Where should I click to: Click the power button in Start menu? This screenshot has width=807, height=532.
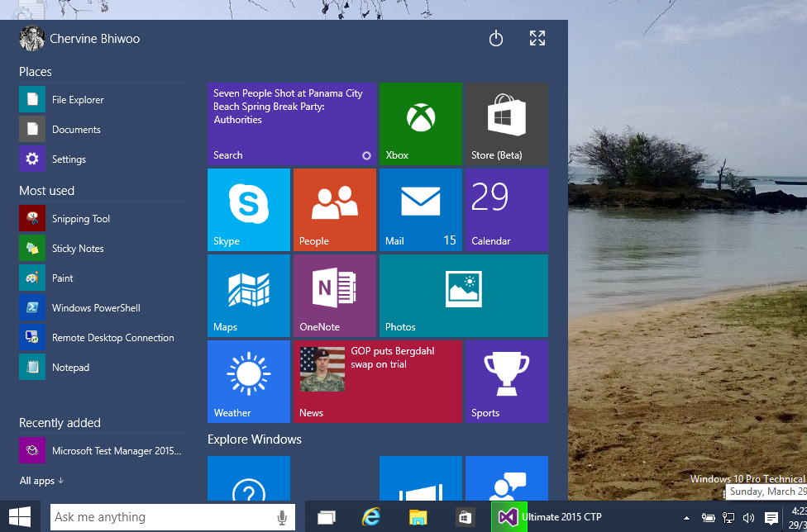click(x=495, y=39)
